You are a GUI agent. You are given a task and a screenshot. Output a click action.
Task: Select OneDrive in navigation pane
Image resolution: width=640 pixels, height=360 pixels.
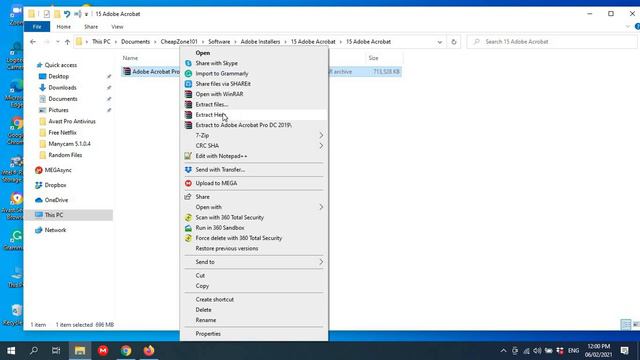pyautogui.click(x=56, y=200)
